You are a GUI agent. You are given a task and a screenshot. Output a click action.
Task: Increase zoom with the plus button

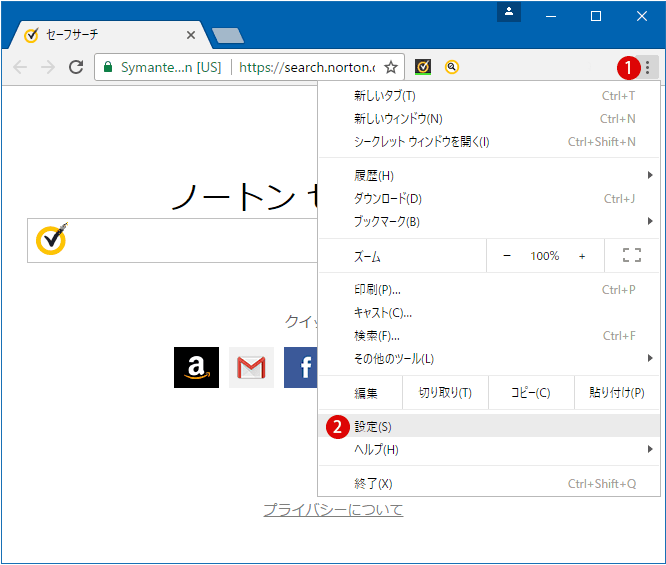coord(582,256)
